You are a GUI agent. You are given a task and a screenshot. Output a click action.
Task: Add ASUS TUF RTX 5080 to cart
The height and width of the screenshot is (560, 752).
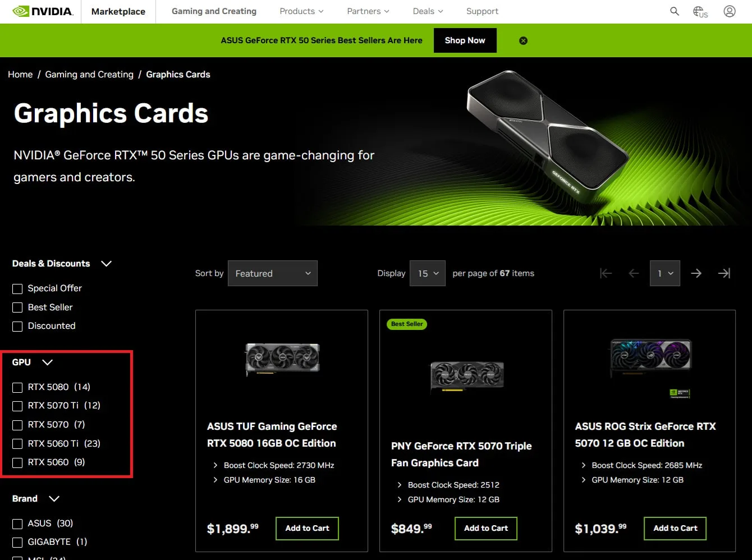pos(307,529)
